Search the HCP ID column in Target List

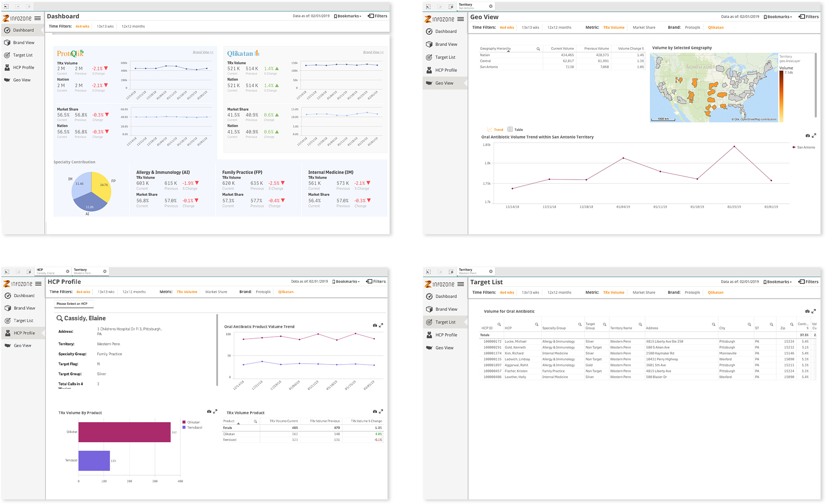pos(499,324)
